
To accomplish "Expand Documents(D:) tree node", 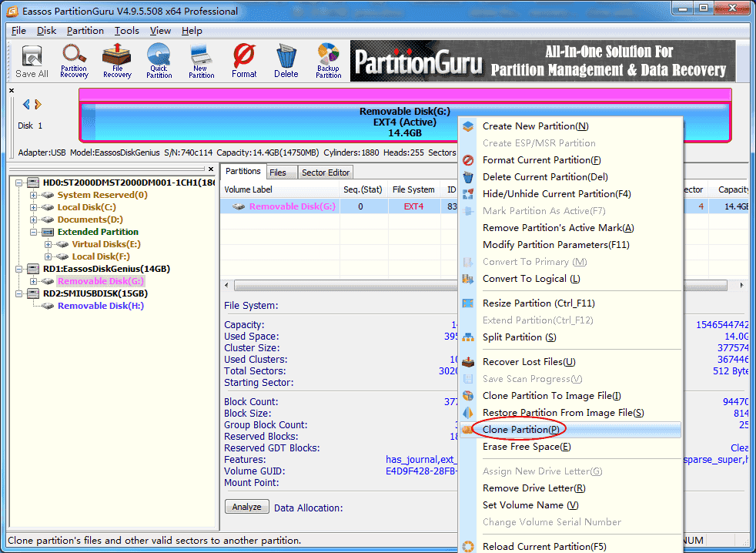I will pos(33,220).
